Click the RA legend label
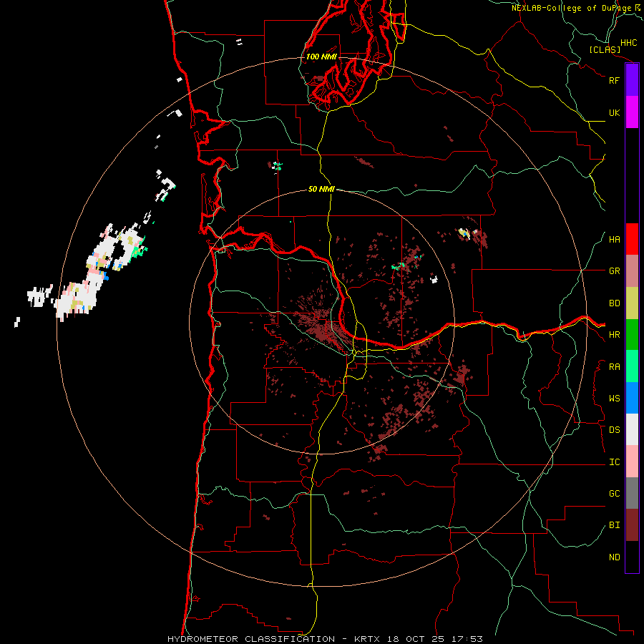 point(615,367)
